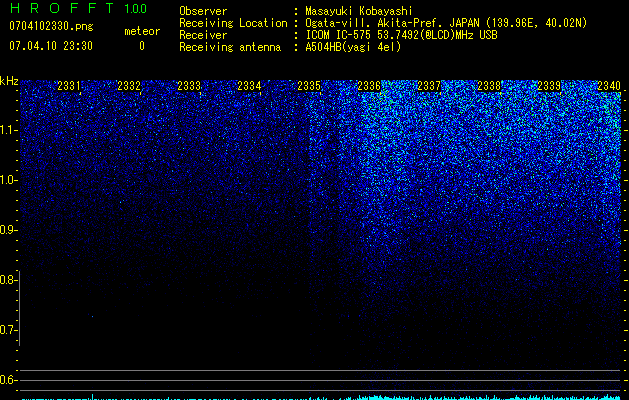
Task: Click the Ogata-vill. Akita-Pref. JAPAN location text
Action: pos(446,23)
